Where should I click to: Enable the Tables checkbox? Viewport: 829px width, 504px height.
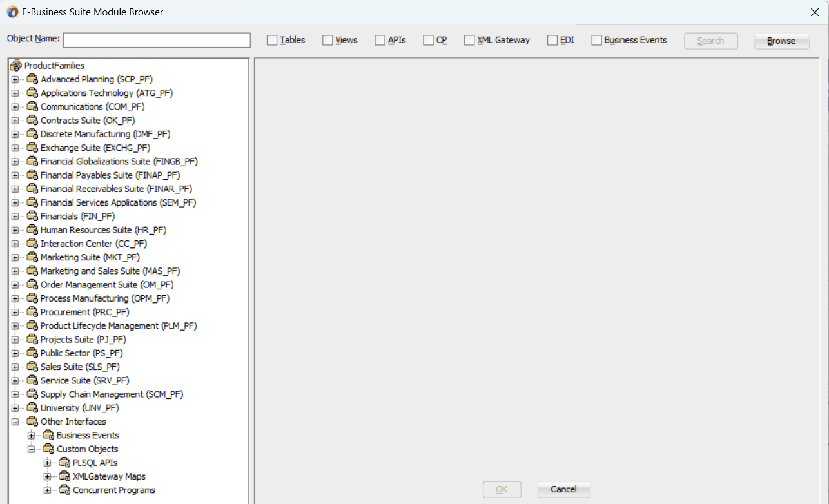272,40
